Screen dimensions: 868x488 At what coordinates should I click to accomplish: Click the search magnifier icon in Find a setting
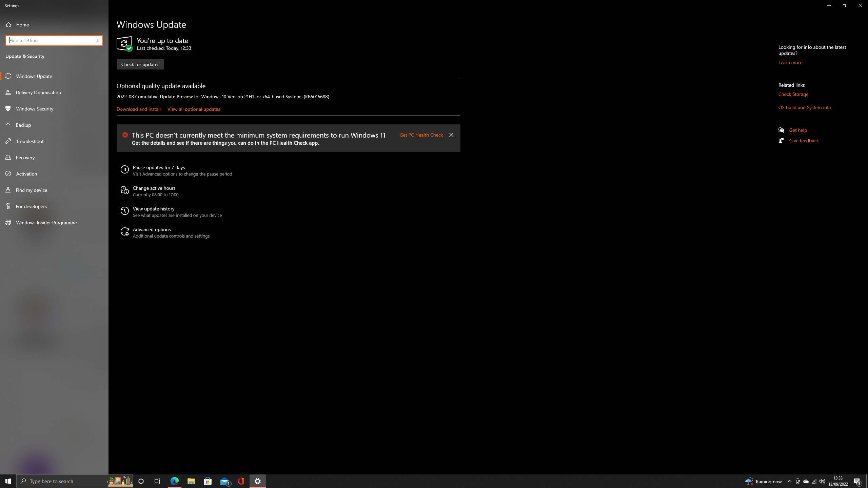98,40
